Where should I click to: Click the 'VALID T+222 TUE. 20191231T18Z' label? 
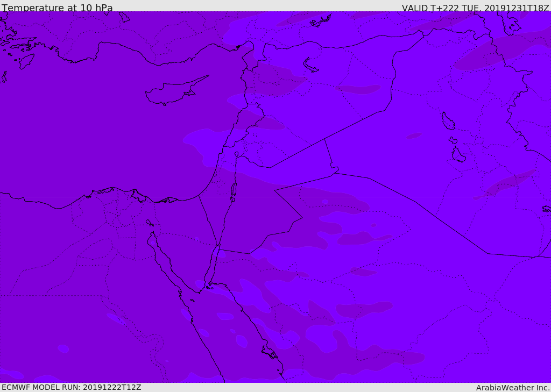[x=476, y=8]
